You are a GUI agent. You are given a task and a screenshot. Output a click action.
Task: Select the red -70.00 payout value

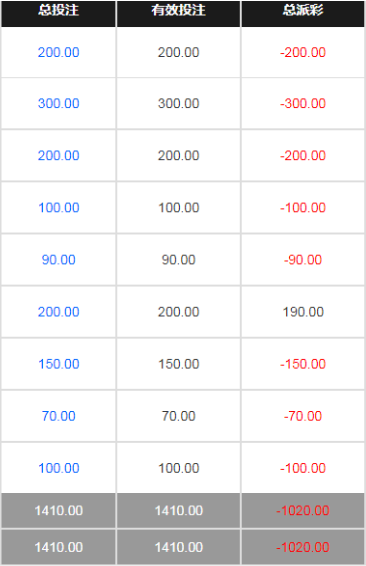pyautogui.click(x=303, y=416)
